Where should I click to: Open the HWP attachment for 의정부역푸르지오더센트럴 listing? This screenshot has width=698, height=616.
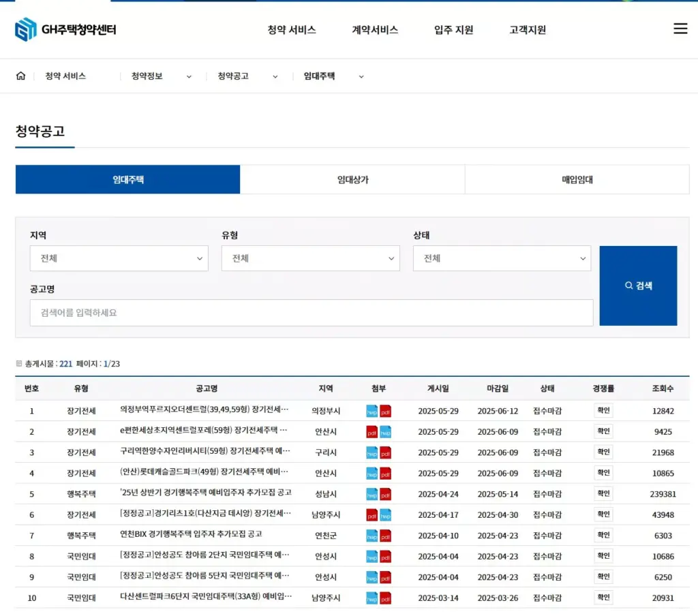point(372,410)
